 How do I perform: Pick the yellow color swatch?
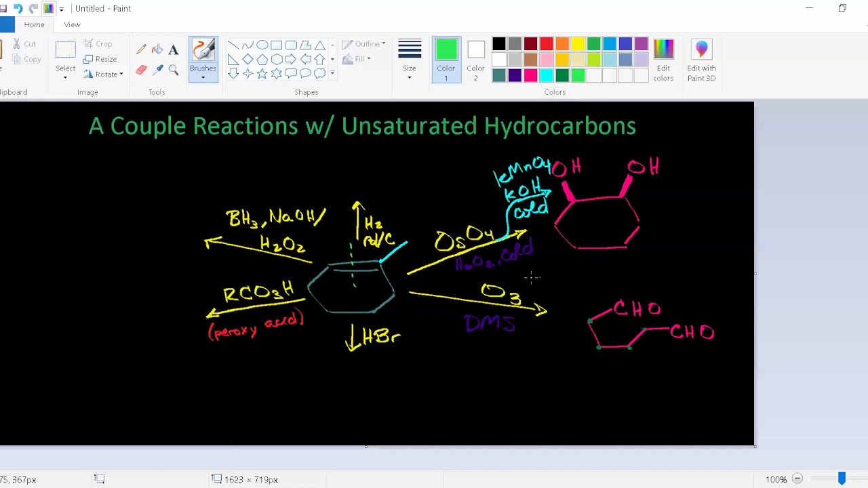(578, 45)
